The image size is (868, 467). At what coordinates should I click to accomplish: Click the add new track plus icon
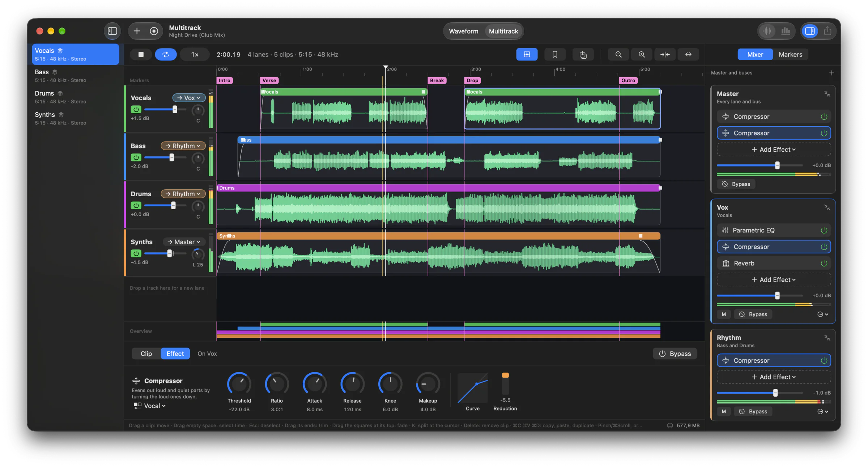pyautogui.click(x=137, y=31)
